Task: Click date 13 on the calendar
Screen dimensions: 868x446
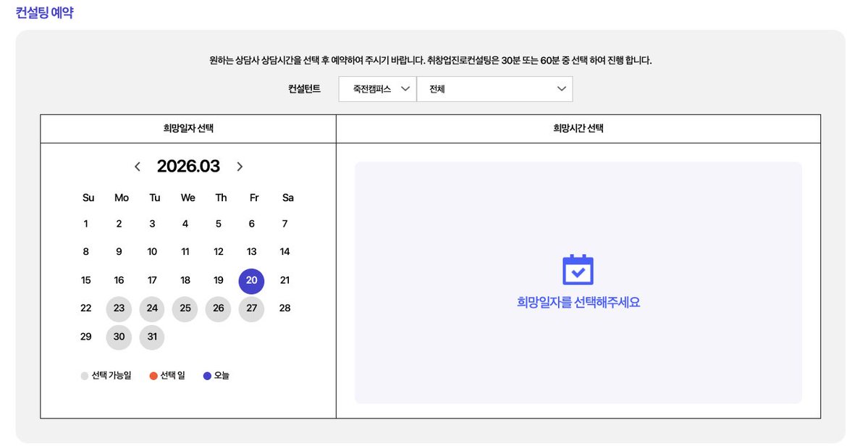Action: point(252,252)
